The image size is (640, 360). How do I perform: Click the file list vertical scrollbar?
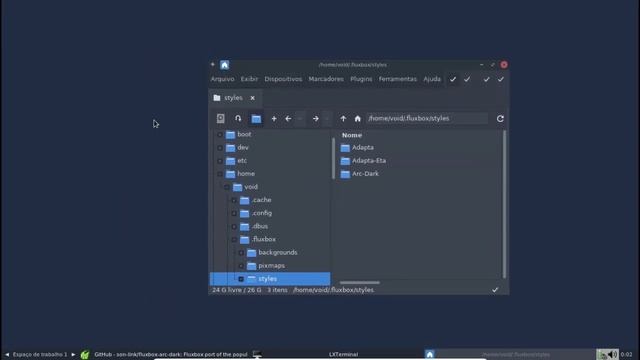[x=504, y=204]
